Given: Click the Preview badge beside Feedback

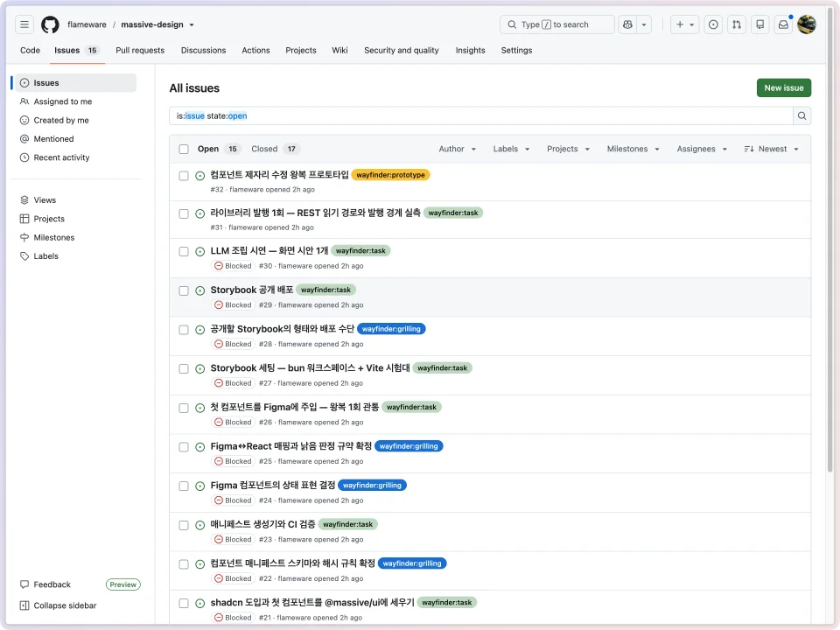Looking at the screenshot, I should point(123,584).
